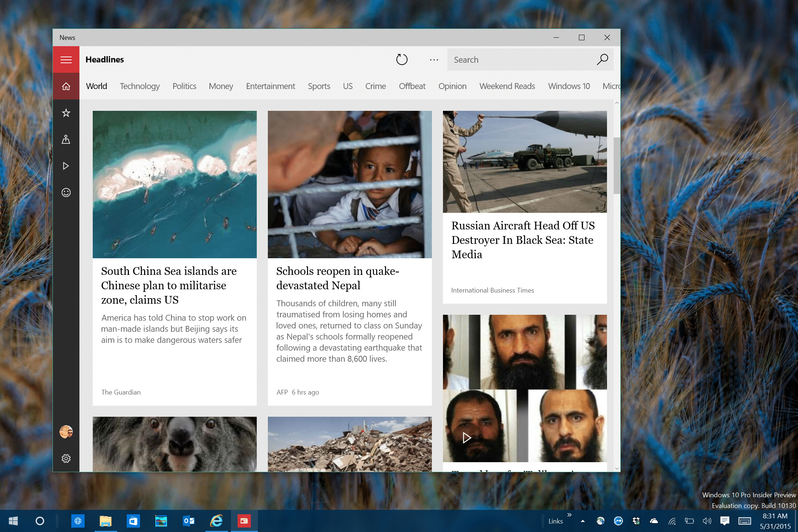The image size is (798, 532).
Task: Open the globe app on taskbar
Action: [x=78, y=521]
